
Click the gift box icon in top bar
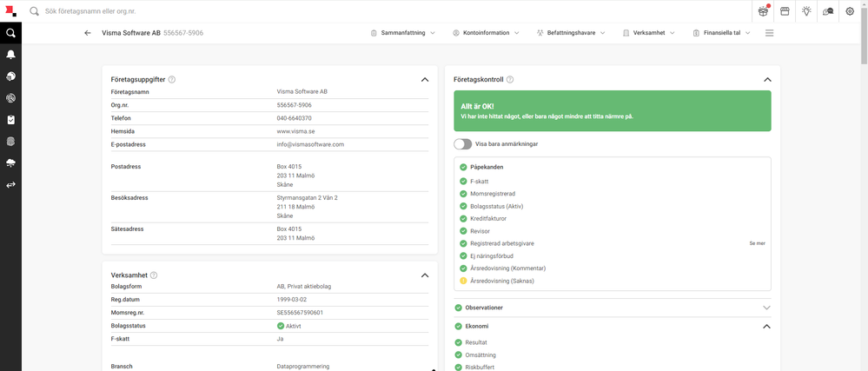tap(764, 11)
